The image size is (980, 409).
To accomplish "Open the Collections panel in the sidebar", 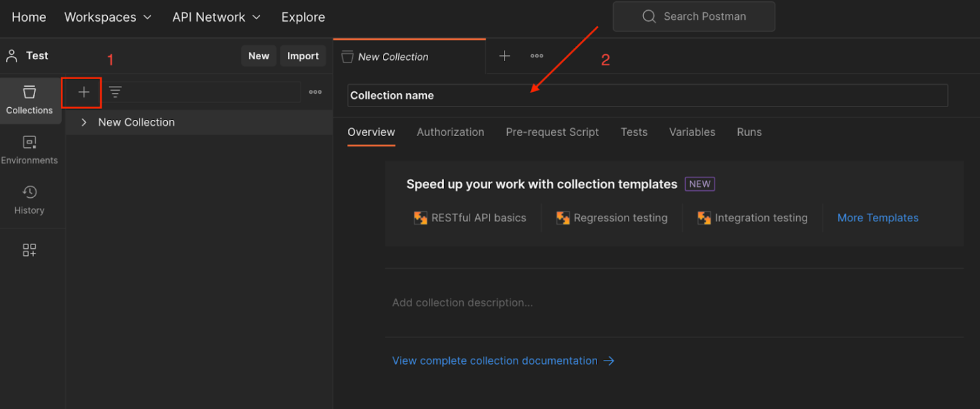I will (x=29, y=100).
